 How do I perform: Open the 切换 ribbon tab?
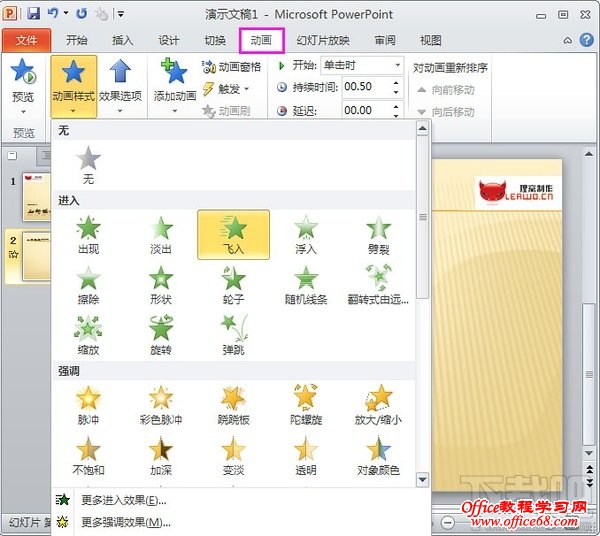[x=215, y=40]
